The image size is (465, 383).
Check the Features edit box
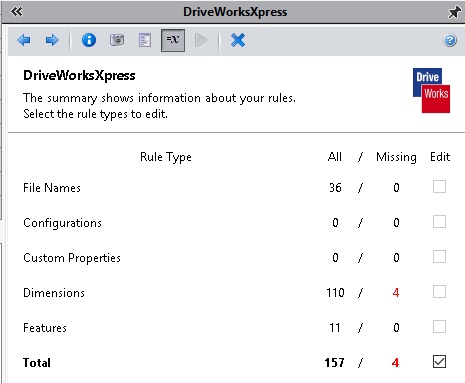[439, 327]
